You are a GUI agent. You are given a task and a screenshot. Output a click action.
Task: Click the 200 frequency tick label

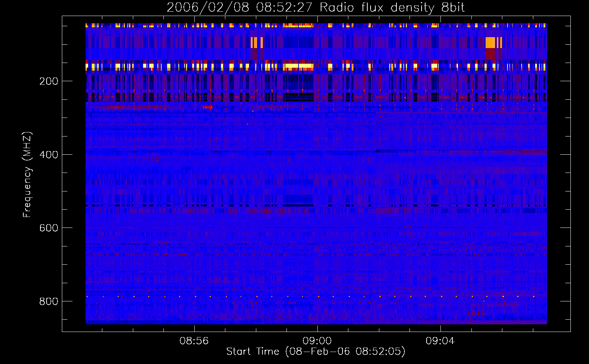(49, 81)
